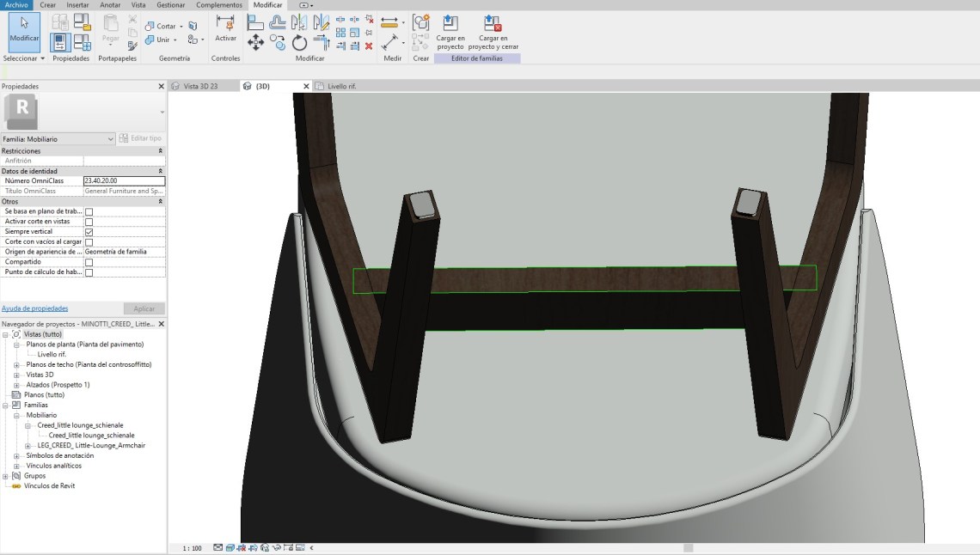
Task: Check Activar corte en vistas
Action: [89, 222]
